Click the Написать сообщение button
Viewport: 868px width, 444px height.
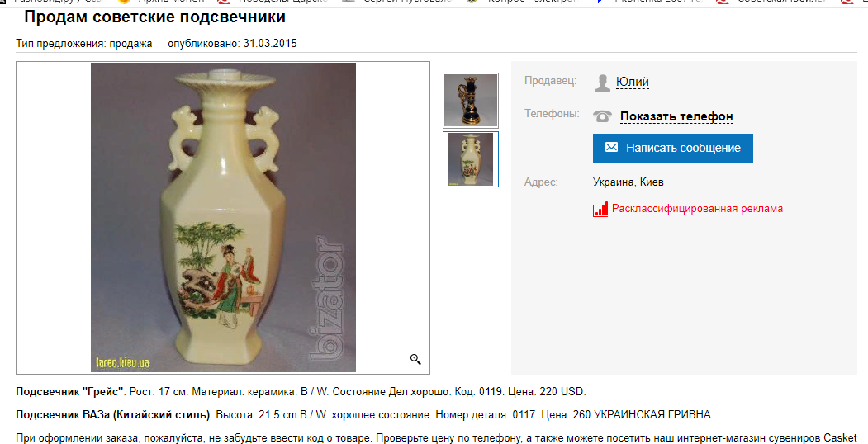(x=672, y=148)
